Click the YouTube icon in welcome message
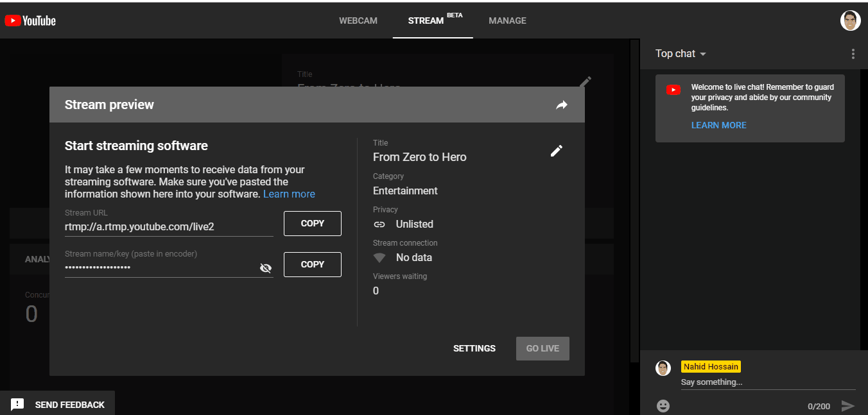 click(673, 90)
